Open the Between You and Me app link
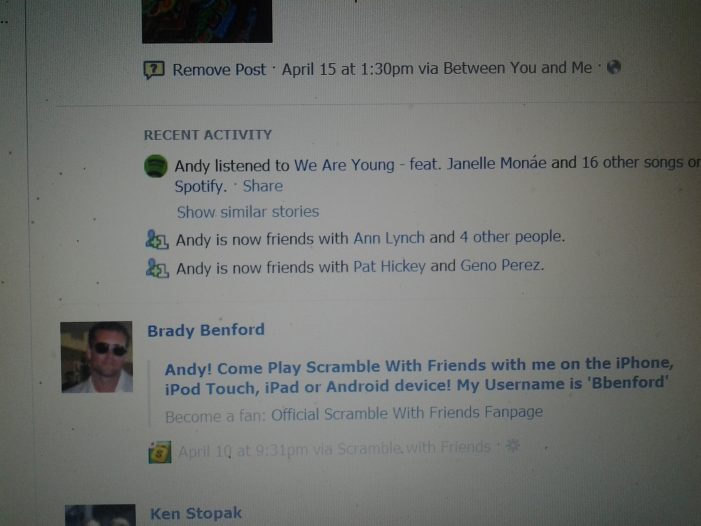Image resolution: width=701 pixels, height=526 pixels. pos(517,68)
